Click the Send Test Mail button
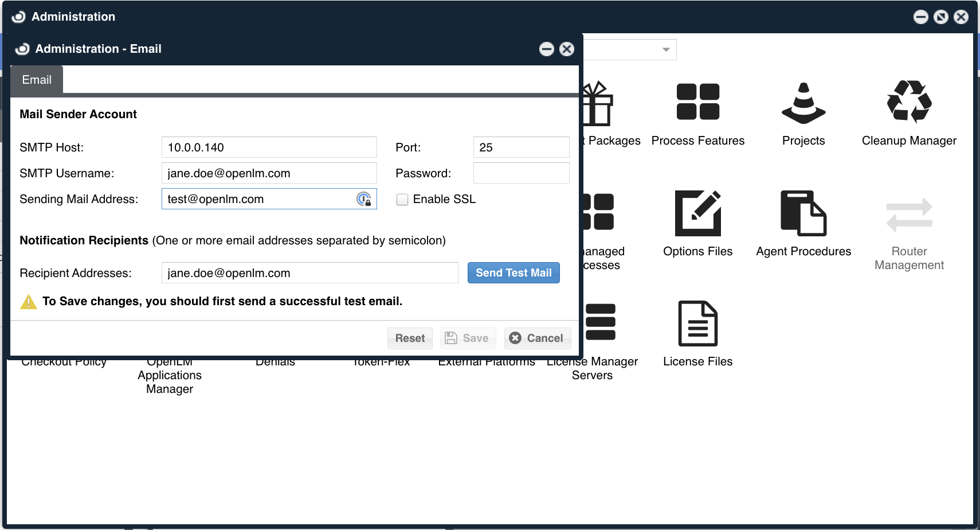 [513, 273]
